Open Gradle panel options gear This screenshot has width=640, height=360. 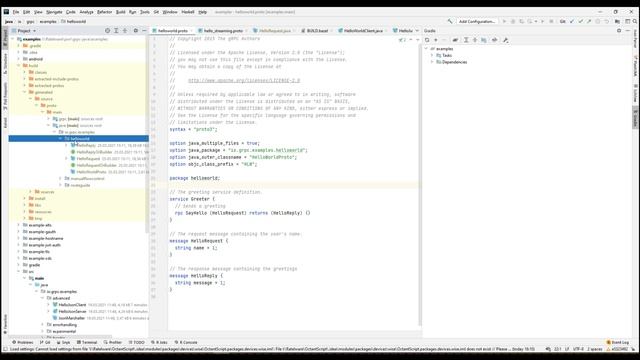(619, 31)
